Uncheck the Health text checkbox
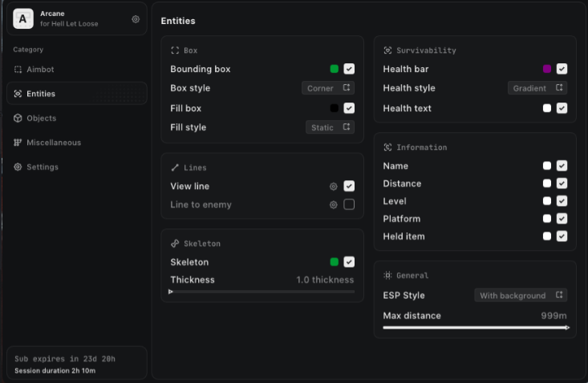 [562, 108]
